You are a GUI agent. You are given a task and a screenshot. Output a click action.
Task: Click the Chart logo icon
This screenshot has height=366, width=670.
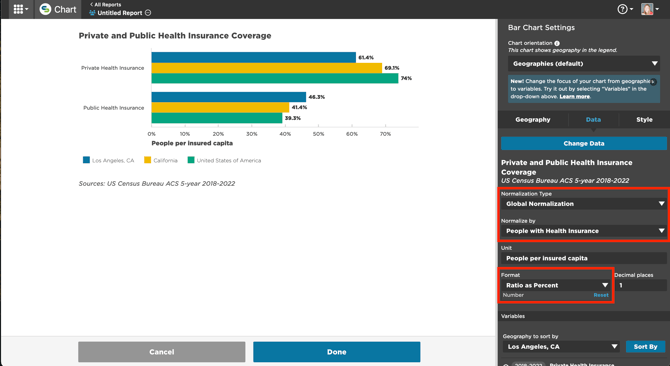coord(45,9)
